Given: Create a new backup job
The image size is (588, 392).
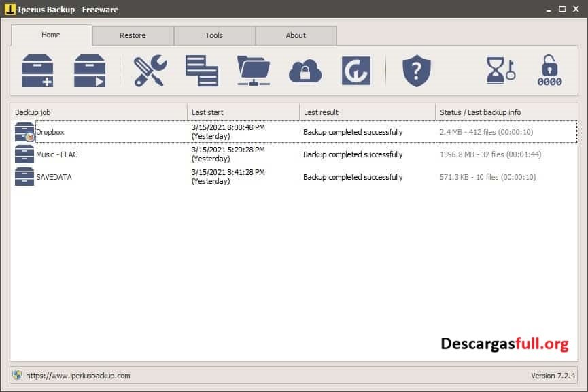Looking at the screenshot, I should click(x=37, y=70).
